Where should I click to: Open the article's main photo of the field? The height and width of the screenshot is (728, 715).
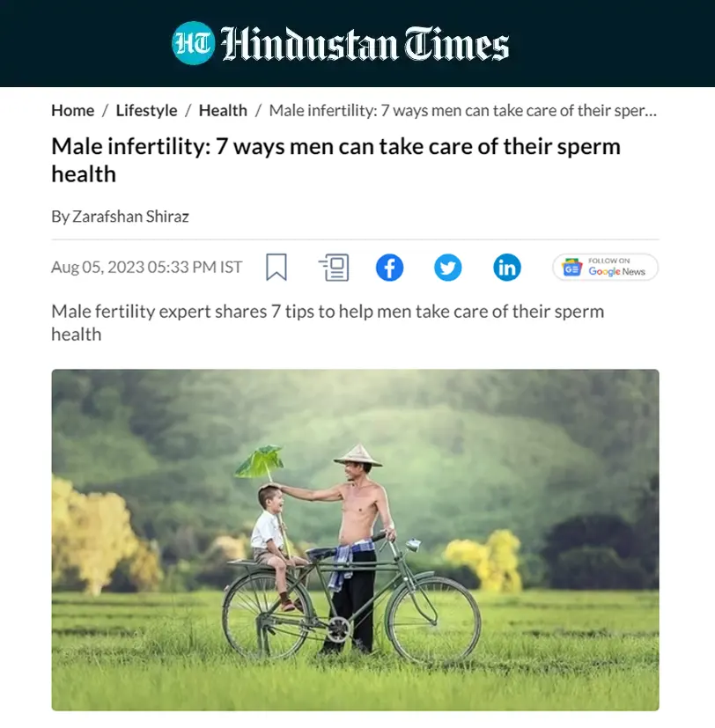355,540
